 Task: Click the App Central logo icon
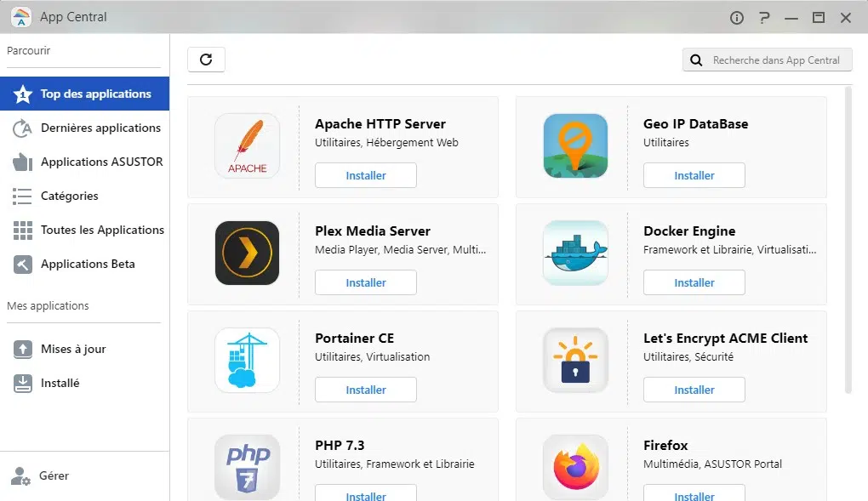(21, 17)
